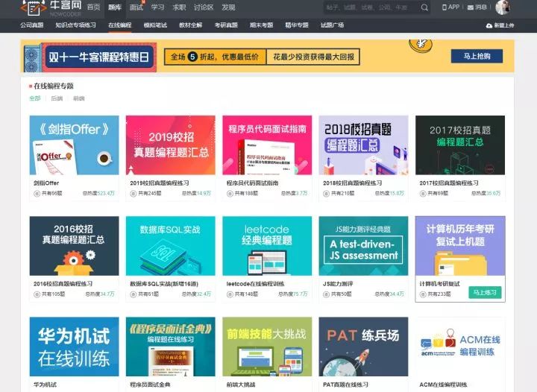Image resolution: width=537 pixels, height=392 pixels.
Task: Click the 马上练习 green button
Action: point(485,292)
